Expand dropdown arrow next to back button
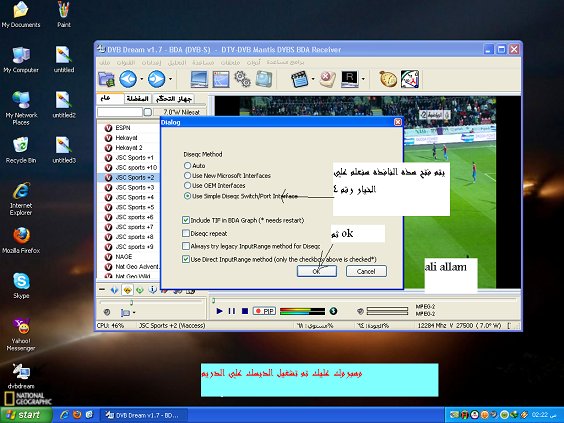Viewport: 564px width, 423px height. 142,79
